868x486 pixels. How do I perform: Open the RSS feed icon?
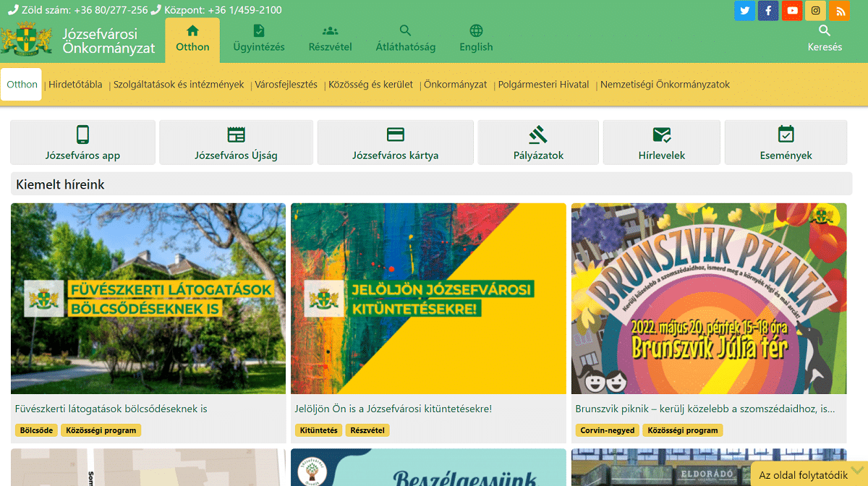pyautogui.click(x=840, y=11)
